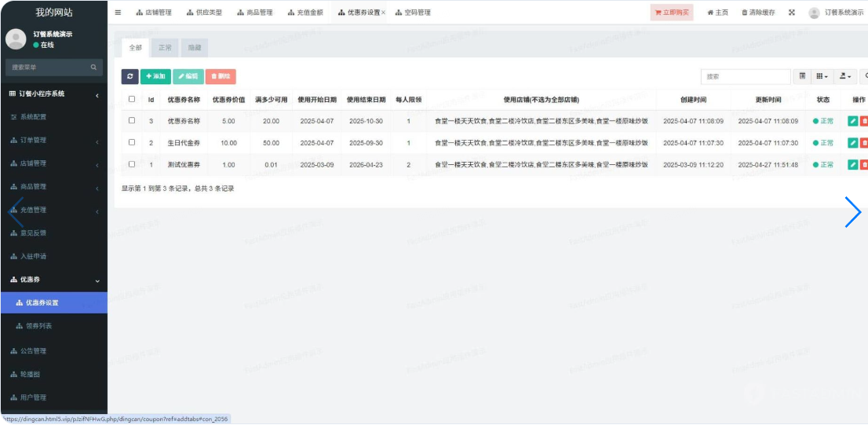The width and height of the screenshot is (868, 425).
Task: Click the 立即购买 button
Action: coord(671,13)
